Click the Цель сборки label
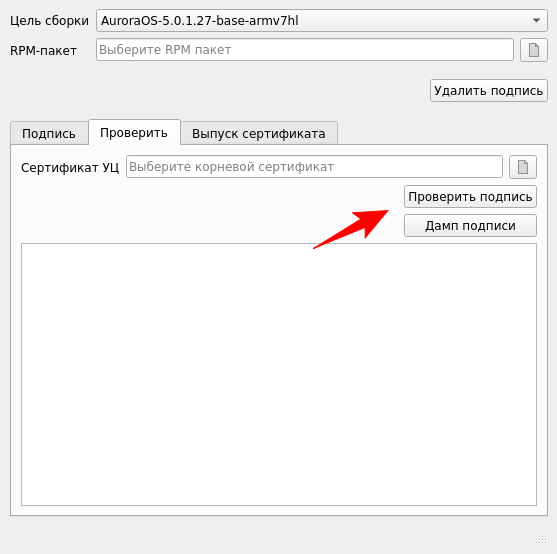Screen dimensions: 557x554 tap(49, 21)
